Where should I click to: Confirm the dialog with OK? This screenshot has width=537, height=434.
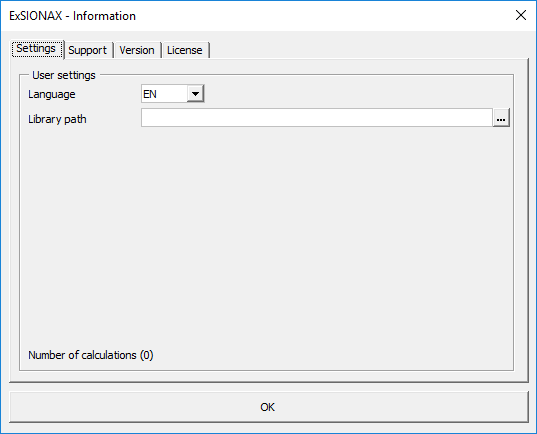coord(268,407)
